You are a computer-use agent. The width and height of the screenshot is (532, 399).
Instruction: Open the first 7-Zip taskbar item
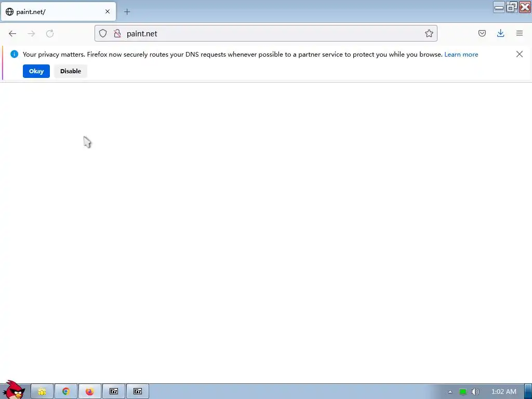[x=114, y=392]
